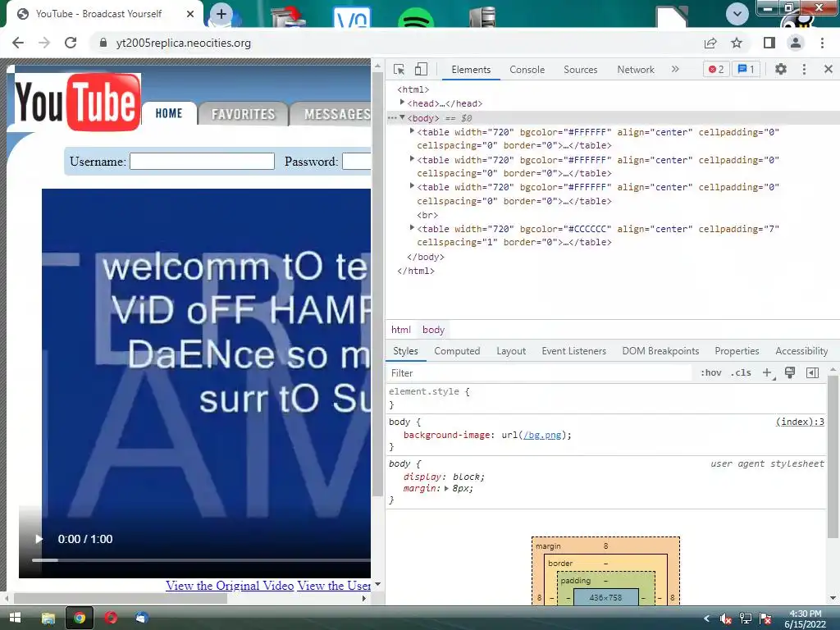Screen dimensions: 840x630
Task: Open DevTools three-dot customize menu
Action: coord(804,69)
